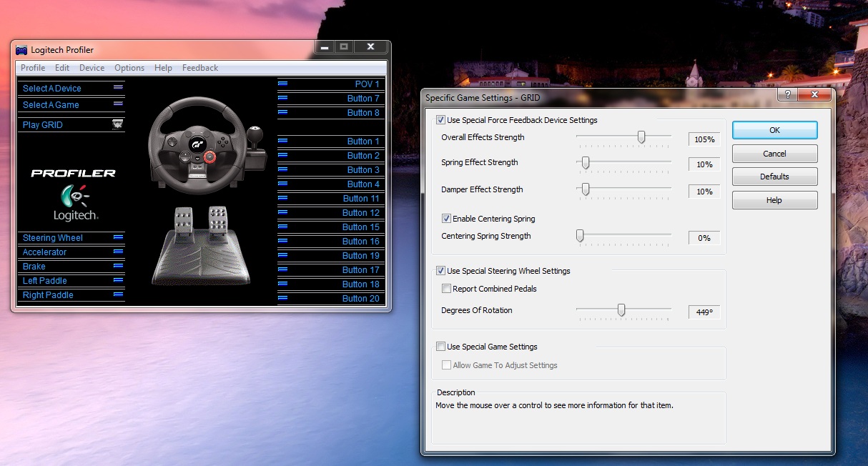Open Accelerator axis assignment
This screenshot has width=868, height=466.
coord(44,252)
